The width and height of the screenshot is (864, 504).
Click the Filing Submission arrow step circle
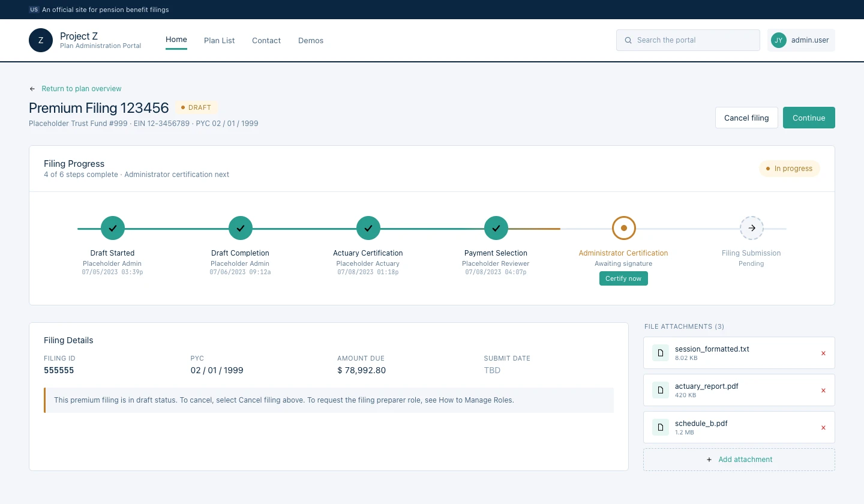pos(752,228)
